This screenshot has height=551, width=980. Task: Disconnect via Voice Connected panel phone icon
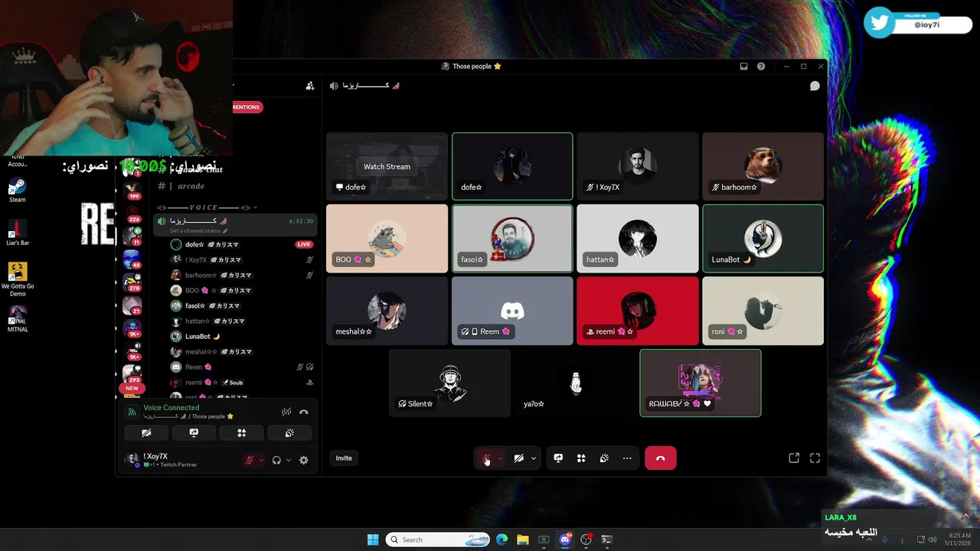click(x=304, y=412)
